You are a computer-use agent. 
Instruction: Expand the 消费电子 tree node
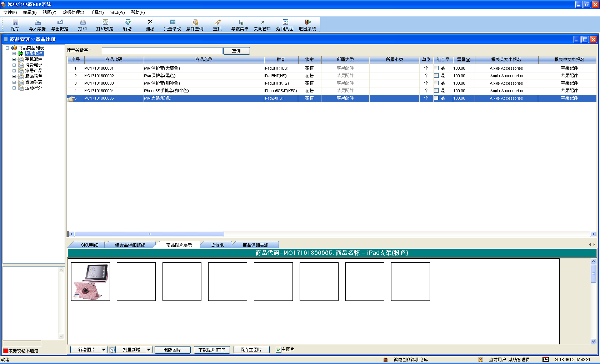[x=14, y=65]
